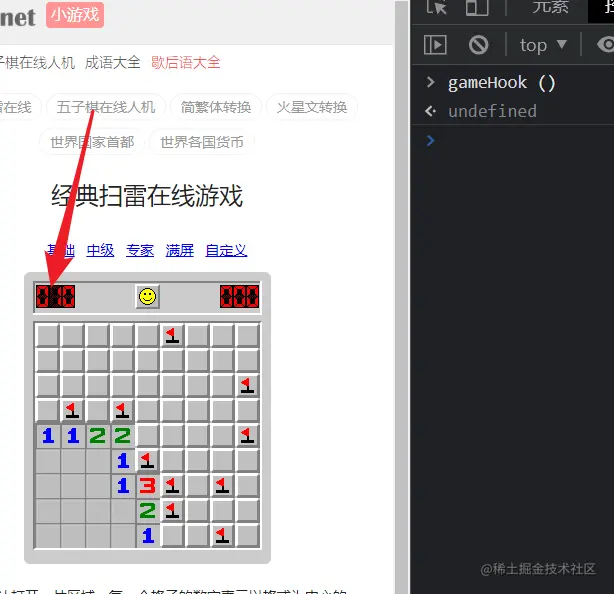Click the flagged cell in the top row

172,336
